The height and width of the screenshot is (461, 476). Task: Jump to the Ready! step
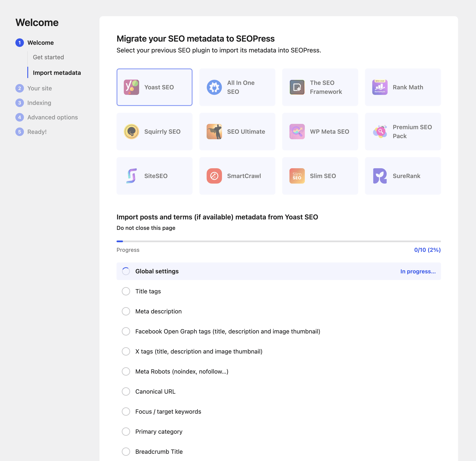[x=37, y=132]
